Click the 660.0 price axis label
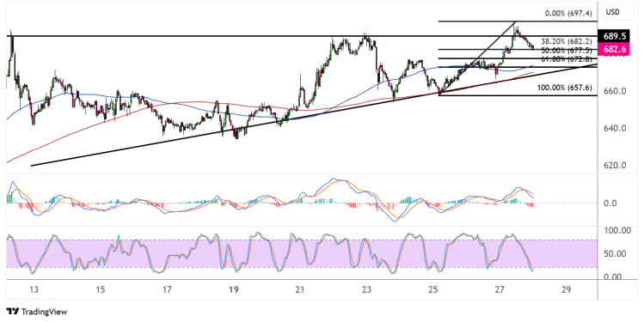The width and height of the screenshot is (644, 322). click(615, 91)
